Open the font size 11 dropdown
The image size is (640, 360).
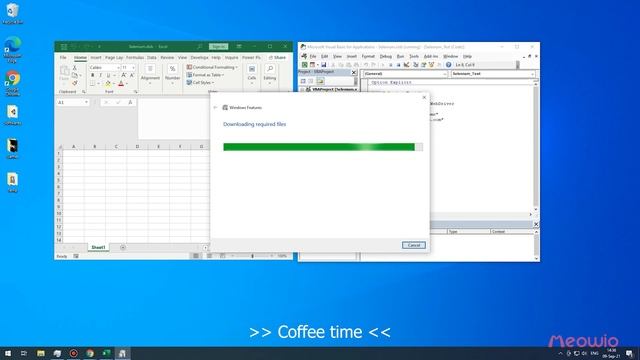(x=133, y=67)
